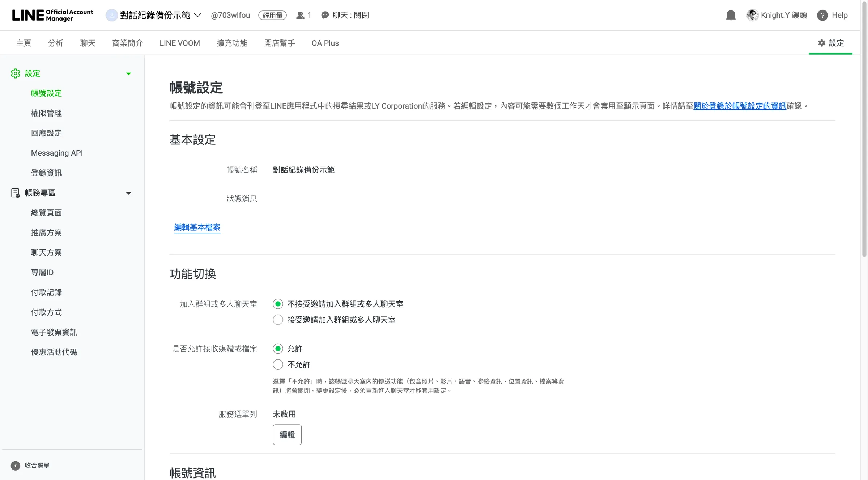Click the 未啟用 status text
The image size is (868, 480).
tap(284, 414)
